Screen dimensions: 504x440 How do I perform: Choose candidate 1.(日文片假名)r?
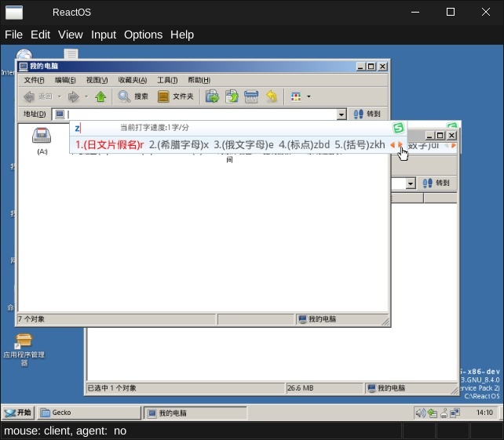pyautogui.click(x=109, y=145)
